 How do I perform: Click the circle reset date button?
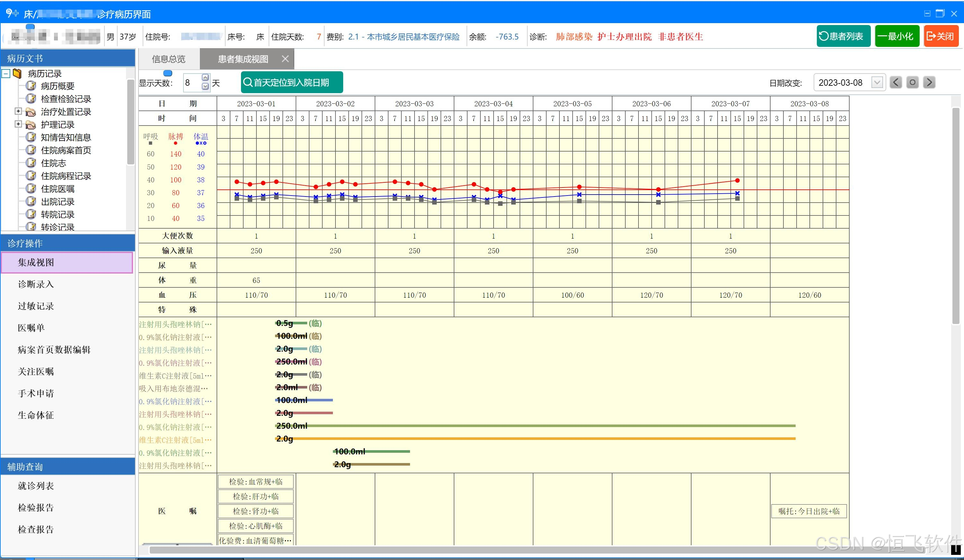912,83
